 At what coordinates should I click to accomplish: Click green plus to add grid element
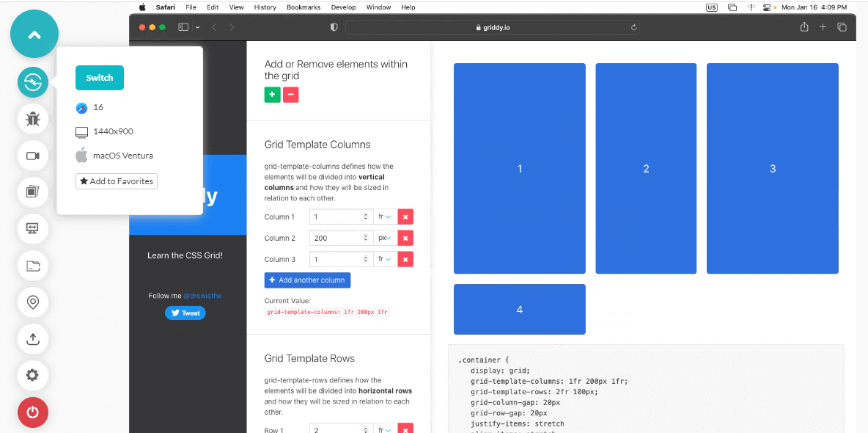coord(272,95)
